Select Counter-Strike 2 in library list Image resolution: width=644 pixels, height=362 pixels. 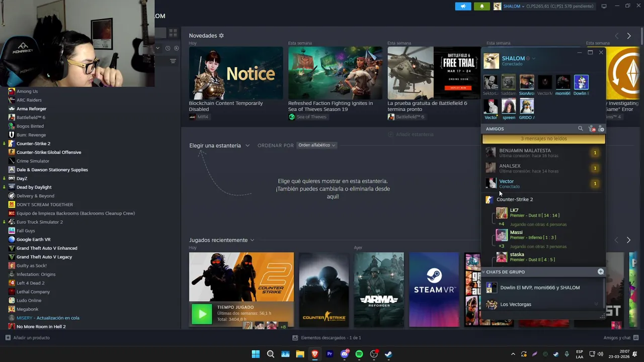pos(33,144)
